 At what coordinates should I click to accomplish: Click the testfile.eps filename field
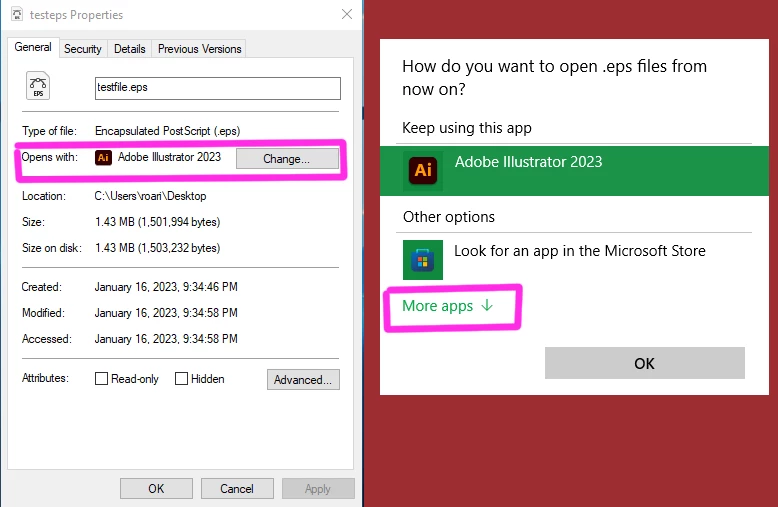coord(218,88)
